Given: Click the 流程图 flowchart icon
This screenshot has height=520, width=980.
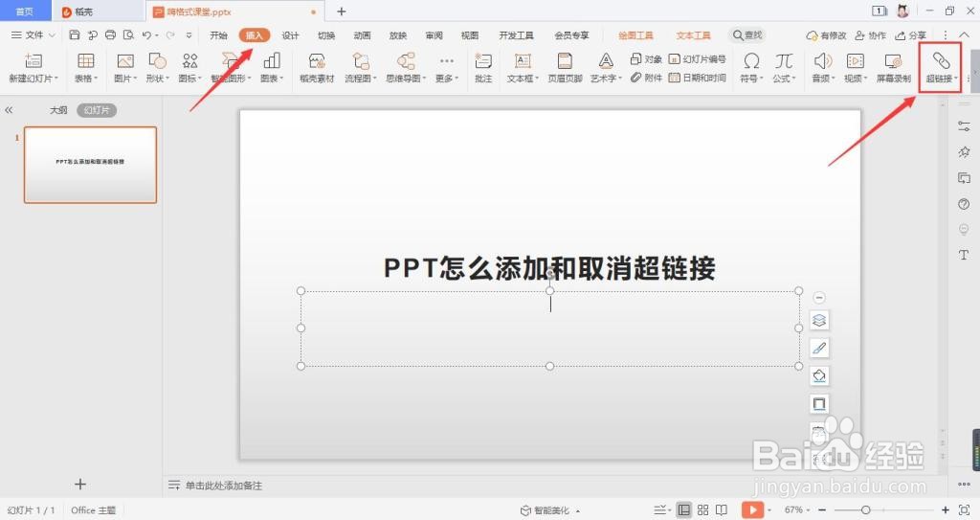Looking at the screenshot, I should point(361,60).
